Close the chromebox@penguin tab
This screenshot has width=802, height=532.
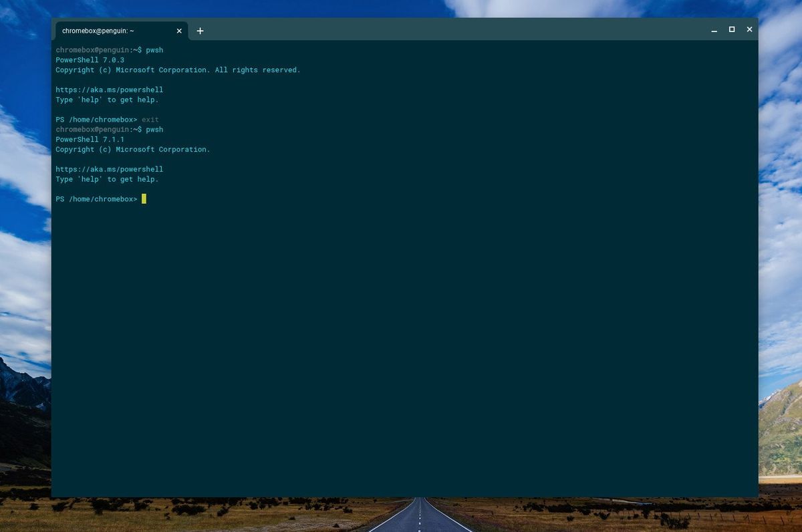pos(179,31)
